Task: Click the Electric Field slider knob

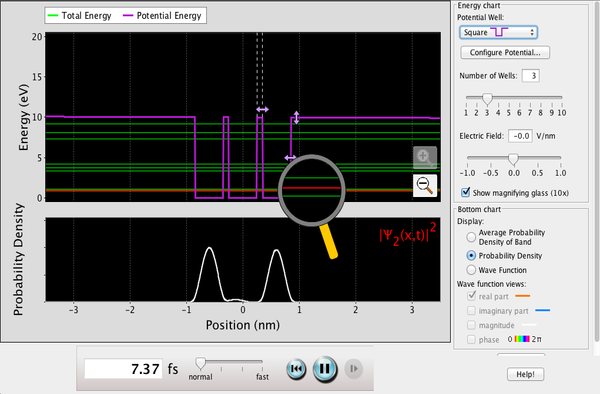Action: point(513,159)
